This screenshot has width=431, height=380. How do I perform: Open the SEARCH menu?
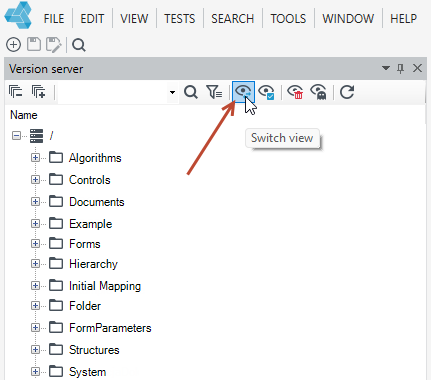(233, 19)
